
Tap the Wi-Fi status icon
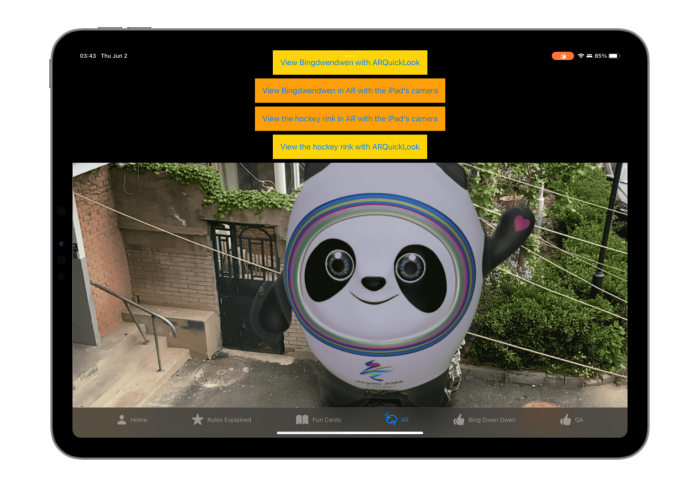(x=581, y=56)
